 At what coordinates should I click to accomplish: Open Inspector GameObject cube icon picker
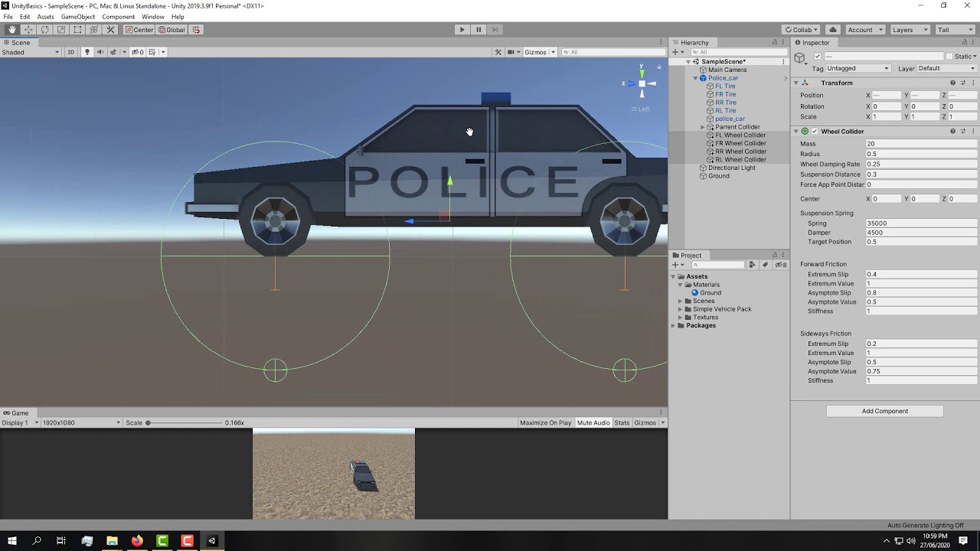[800, 58]
